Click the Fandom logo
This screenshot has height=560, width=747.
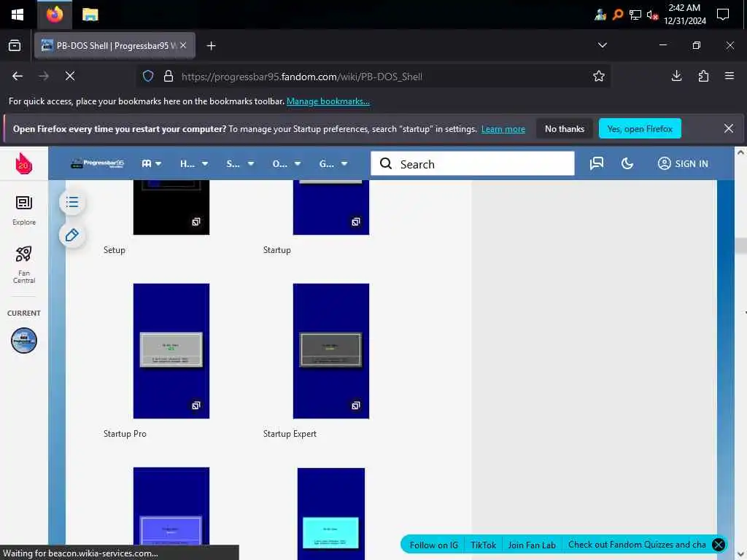[x=23, y=164]
